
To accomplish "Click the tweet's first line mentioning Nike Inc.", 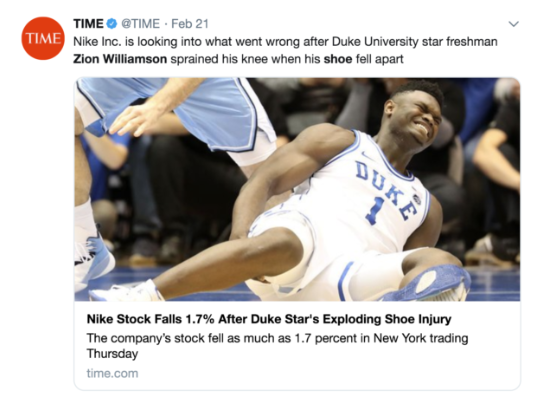I will [x=285, y=42].
